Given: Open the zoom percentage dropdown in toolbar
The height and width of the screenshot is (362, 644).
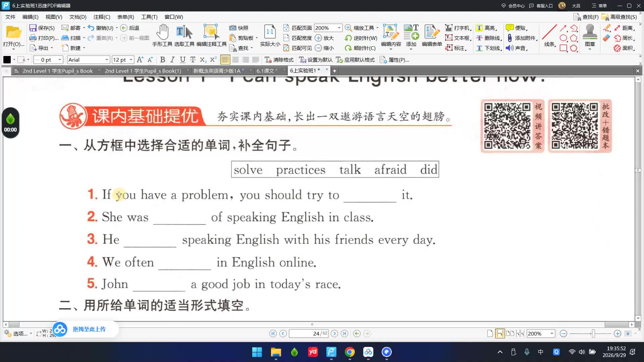Looking at the screenshot, I should 339,28.
